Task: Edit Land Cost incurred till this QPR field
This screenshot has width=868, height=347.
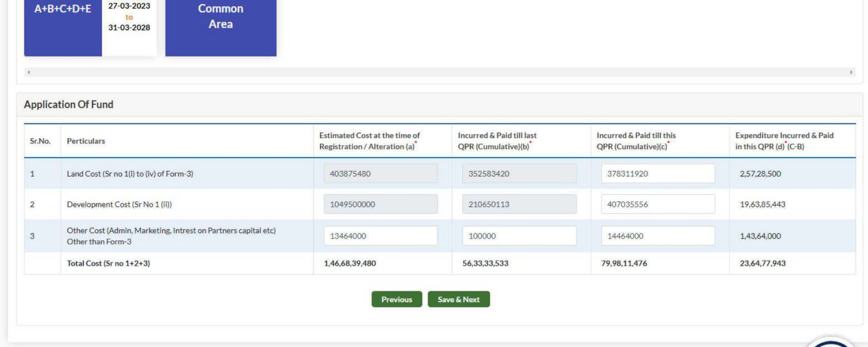Action: coord(658,173)
